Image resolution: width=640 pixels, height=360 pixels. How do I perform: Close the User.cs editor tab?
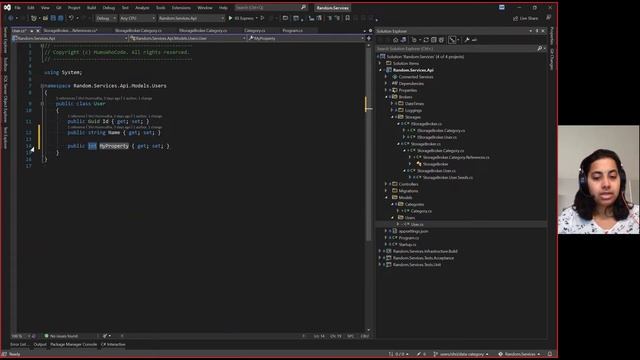click(x=38, y=31)
